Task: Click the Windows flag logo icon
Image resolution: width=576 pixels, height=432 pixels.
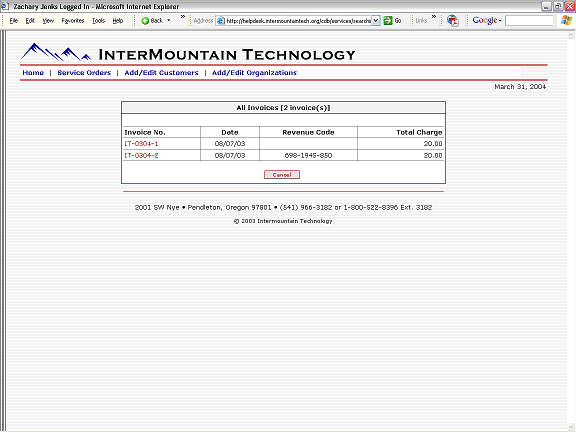Action: tap(566, 21)
